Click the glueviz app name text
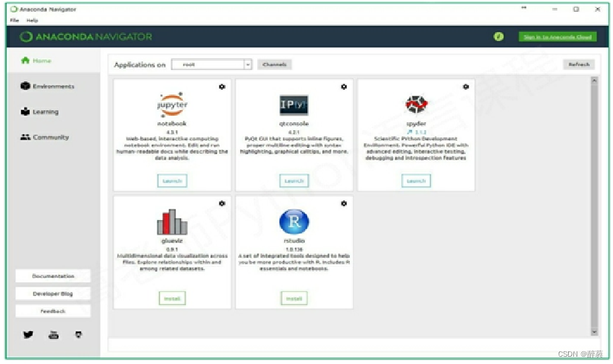Image resolution: width=613 pixels, height=364 pixels. [172, 240]
